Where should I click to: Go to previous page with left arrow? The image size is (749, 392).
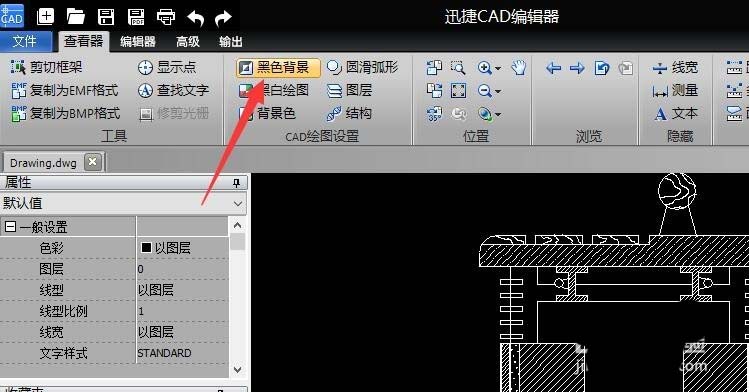coord(553,68)
